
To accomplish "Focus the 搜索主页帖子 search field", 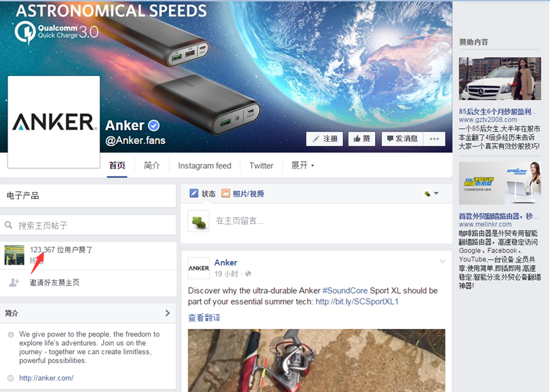I will click(87, 225).
